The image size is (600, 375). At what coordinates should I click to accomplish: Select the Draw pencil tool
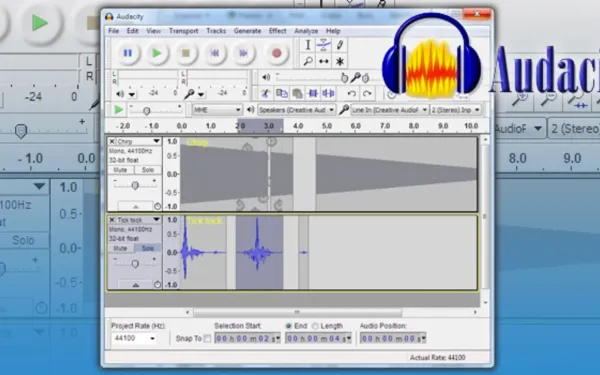tap(340, 45)
